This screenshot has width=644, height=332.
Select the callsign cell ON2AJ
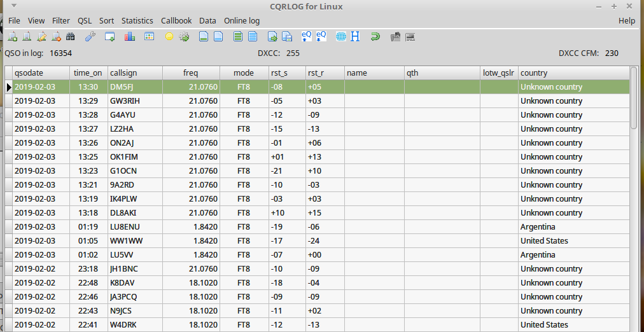coord(135,143)
